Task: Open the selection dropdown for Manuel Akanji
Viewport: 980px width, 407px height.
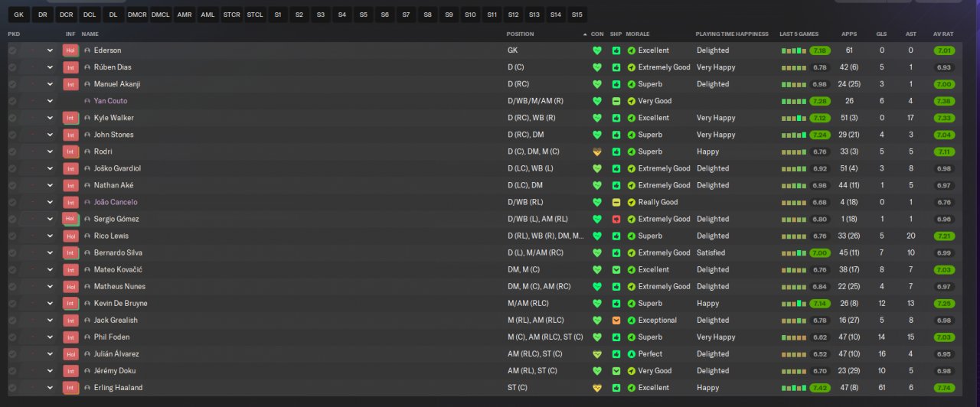Action: (50, 84)
